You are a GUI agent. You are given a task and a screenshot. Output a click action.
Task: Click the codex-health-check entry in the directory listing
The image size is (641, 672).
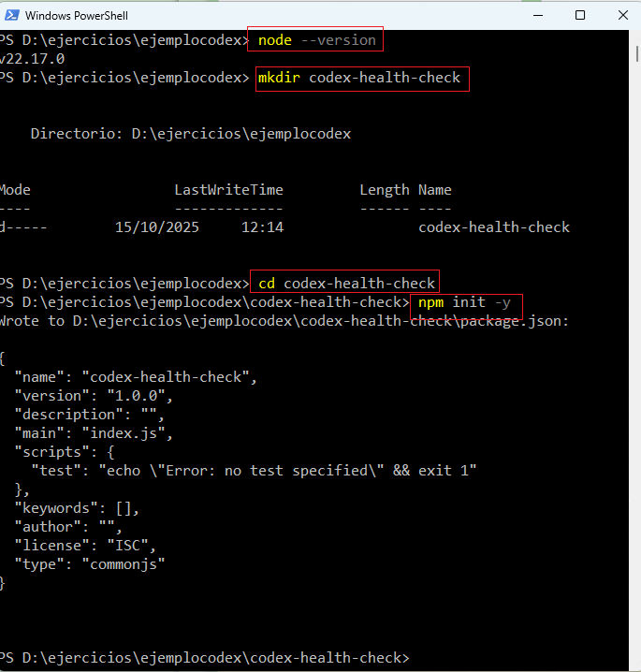coord(494,227)
